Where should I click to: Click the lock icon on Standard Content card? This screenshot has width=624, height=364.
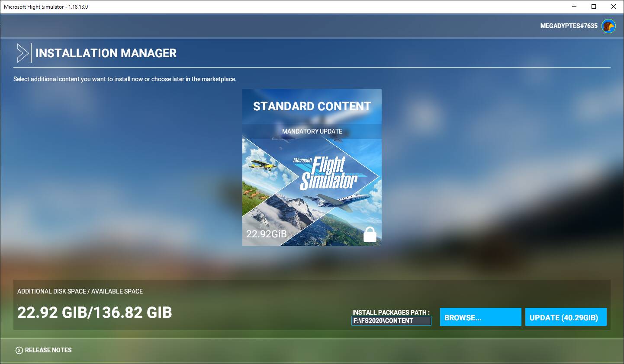click(370, 234)
